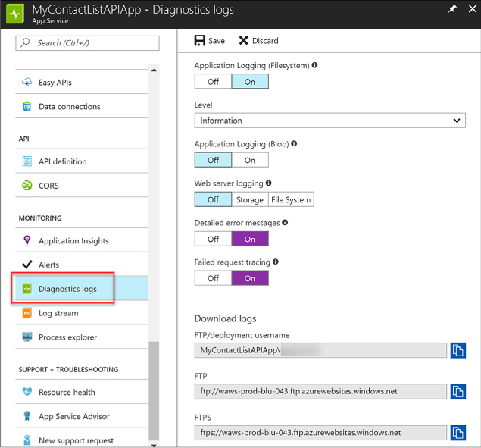Copy the FTP address
The height and width of the screenshot is (448, 481).
click(458, 391)
